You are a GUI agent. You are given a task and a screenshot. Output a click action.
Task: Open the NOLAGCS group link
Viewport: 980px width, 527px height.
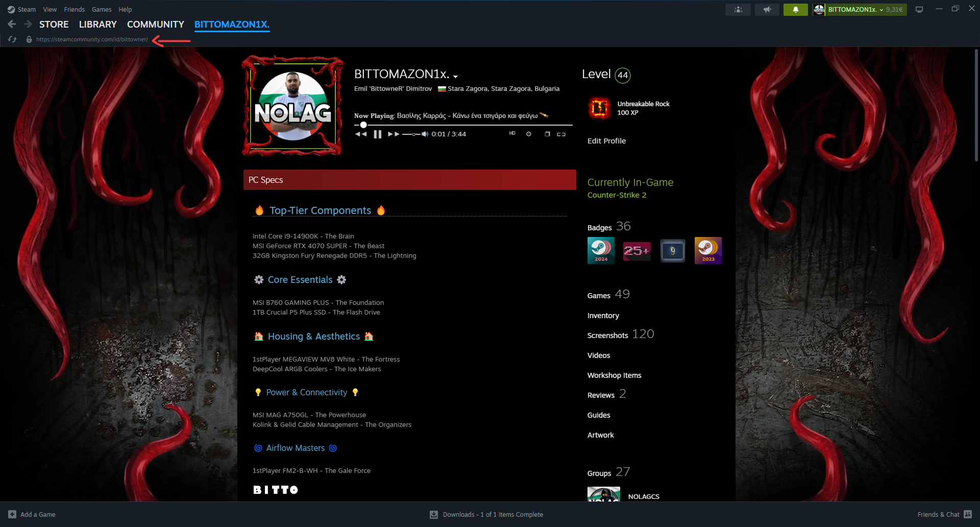click(644, 496)
